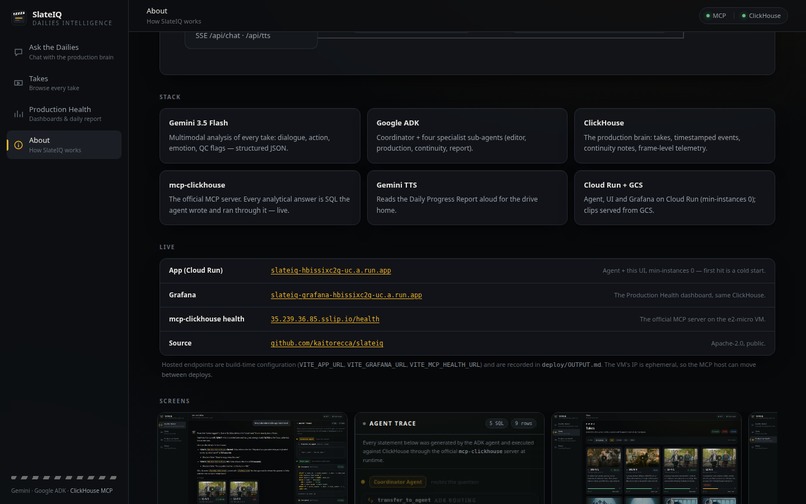Click the deploy/OUTPUT.md text

click(x=571, y=365)
